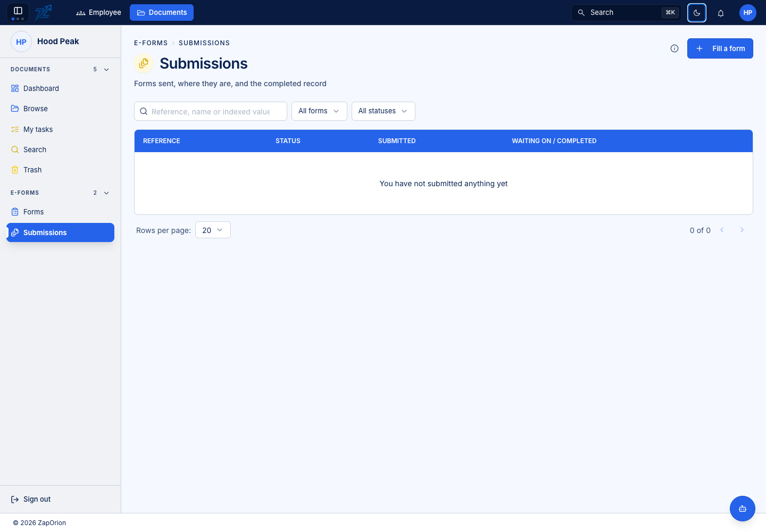The height and width of the screenshot is (532, 766).
Task: Focus the reference search field
Action: tap(211, 111)
